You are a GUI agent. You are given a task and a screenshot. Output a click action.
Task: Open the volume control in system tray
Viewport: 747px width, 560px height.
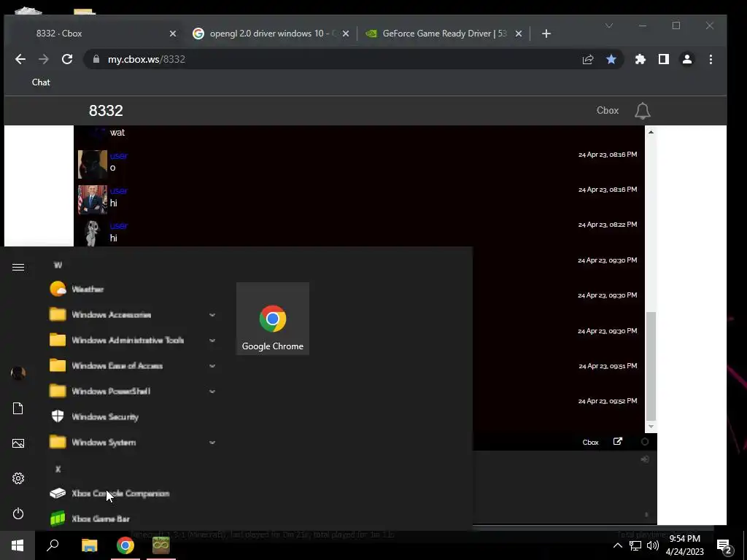coord(653,545)
